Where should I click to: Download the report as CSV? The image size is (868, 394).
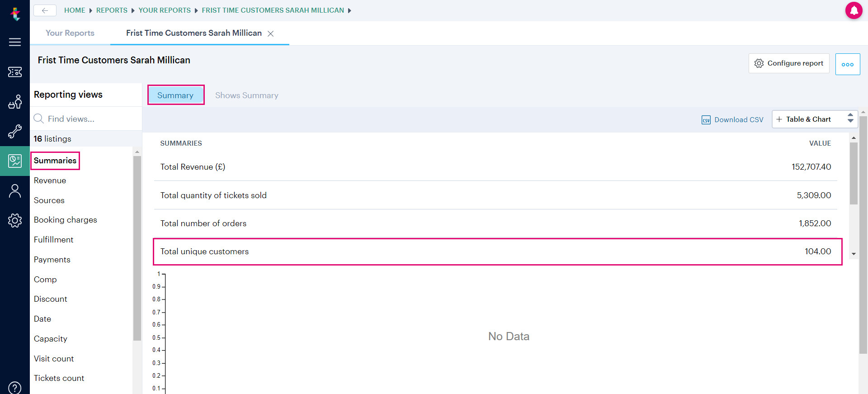[x=732, y=120]
